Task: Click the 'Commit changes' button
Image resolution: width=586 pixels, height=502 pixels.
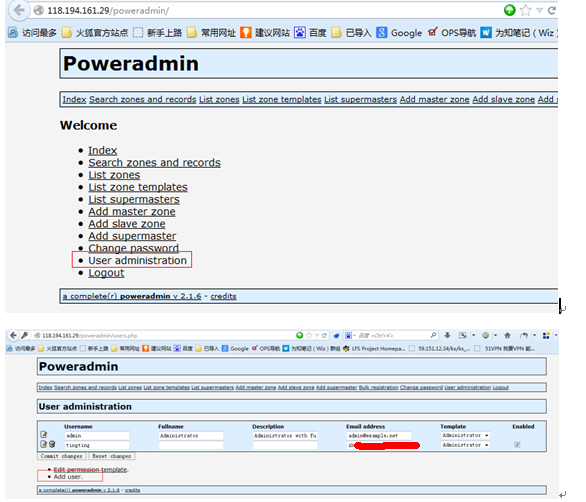Action: tap(62, 456)
